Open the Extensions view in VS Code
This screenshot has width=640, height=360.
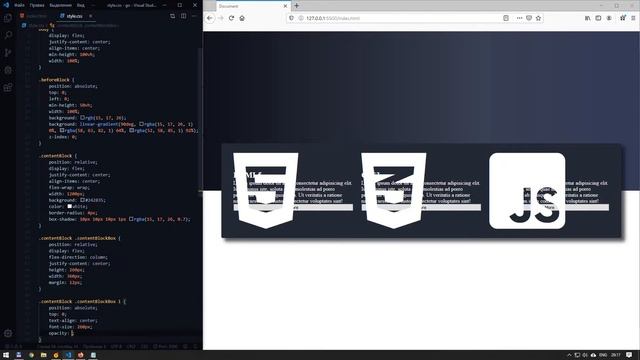pyautogui.click(x=8, y=88)
